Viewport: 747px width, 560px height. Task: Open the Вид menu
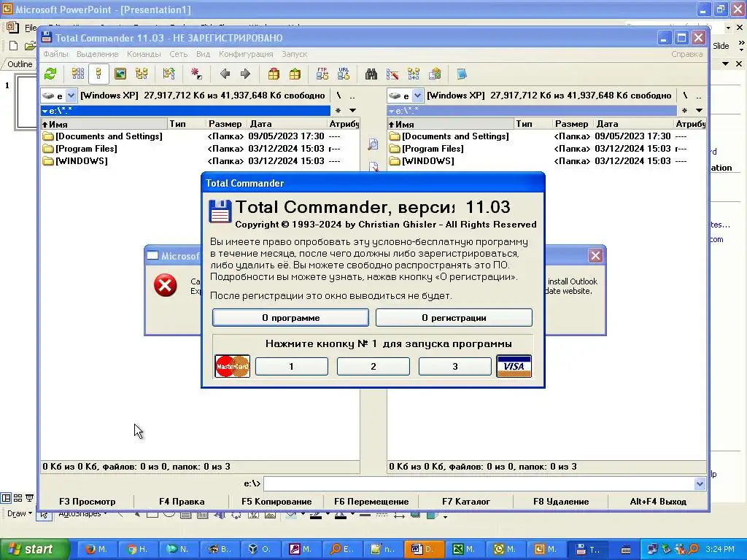click(203, 54)
